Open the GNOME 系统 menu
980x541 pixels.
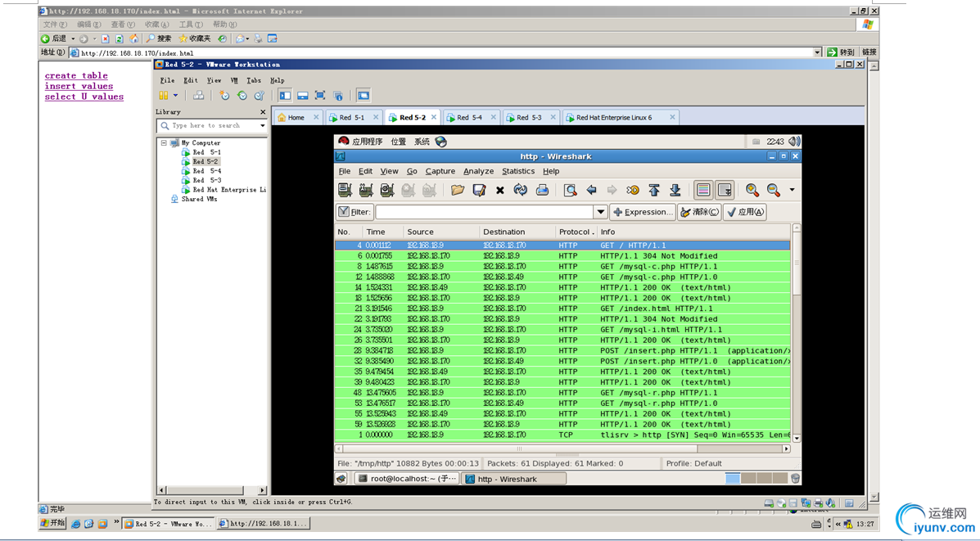[422, 142]
